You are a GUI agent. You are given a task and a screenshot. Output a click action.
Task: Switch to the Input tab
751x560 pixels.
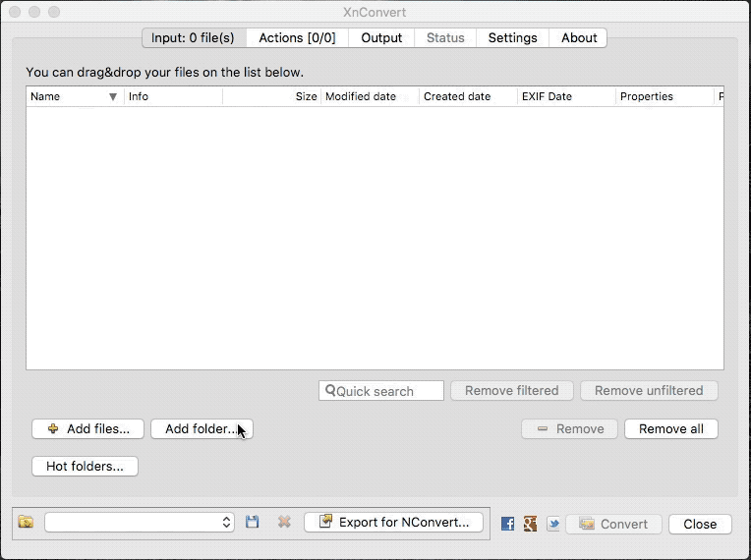point(194,37)
